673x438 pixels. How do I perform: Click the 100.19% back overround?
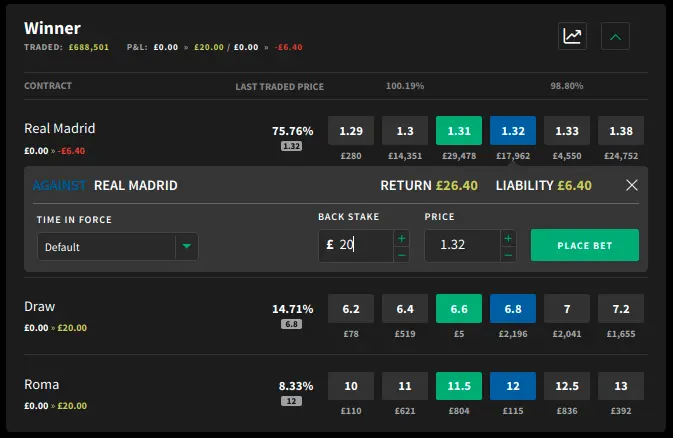click(x=405, y=86)
